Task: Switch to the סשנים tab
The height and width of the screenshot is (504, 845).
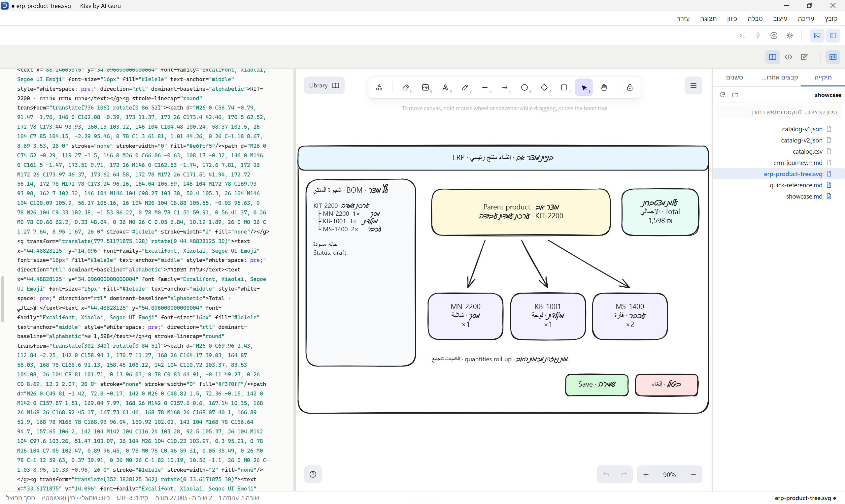Action: pos(734,78)
